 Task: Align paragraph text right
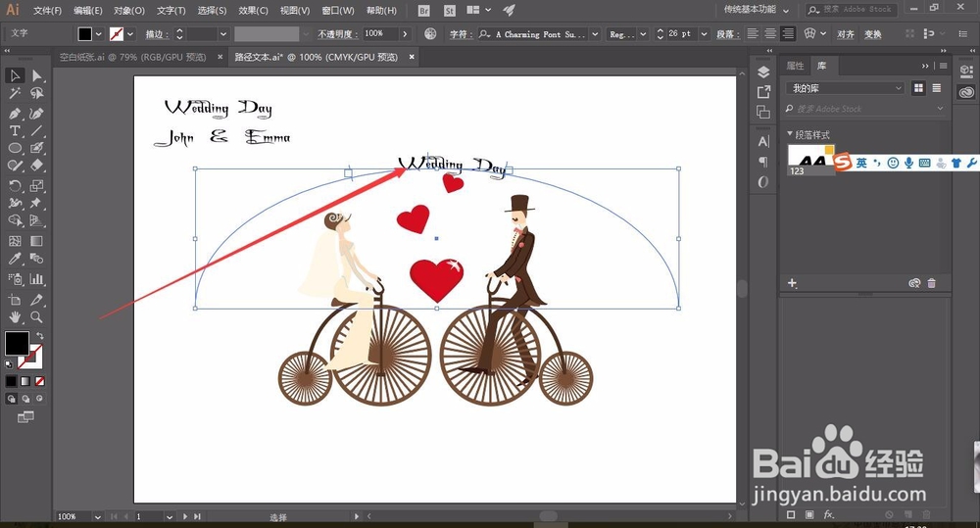788,33
